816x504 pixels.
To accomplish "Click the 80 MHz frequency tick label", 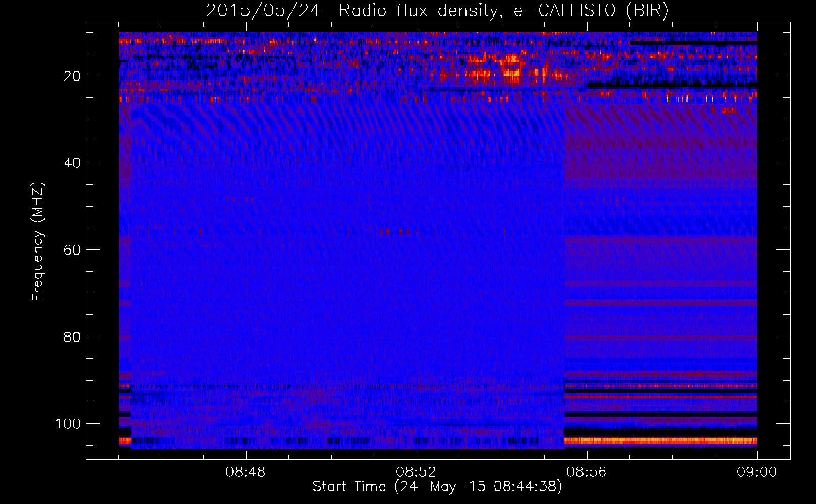I will click(72, 337).
